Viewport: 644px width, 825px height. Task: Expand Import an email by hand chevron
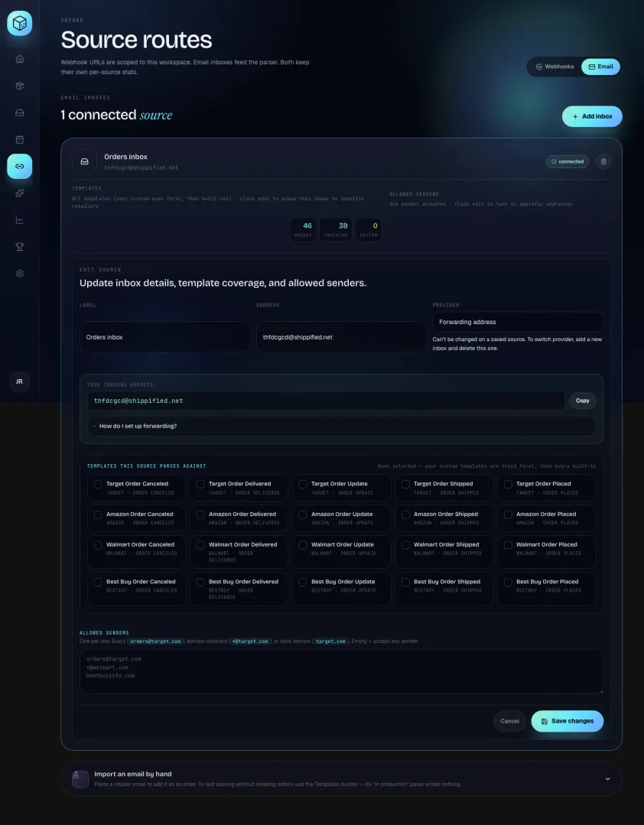pos(608,778)
